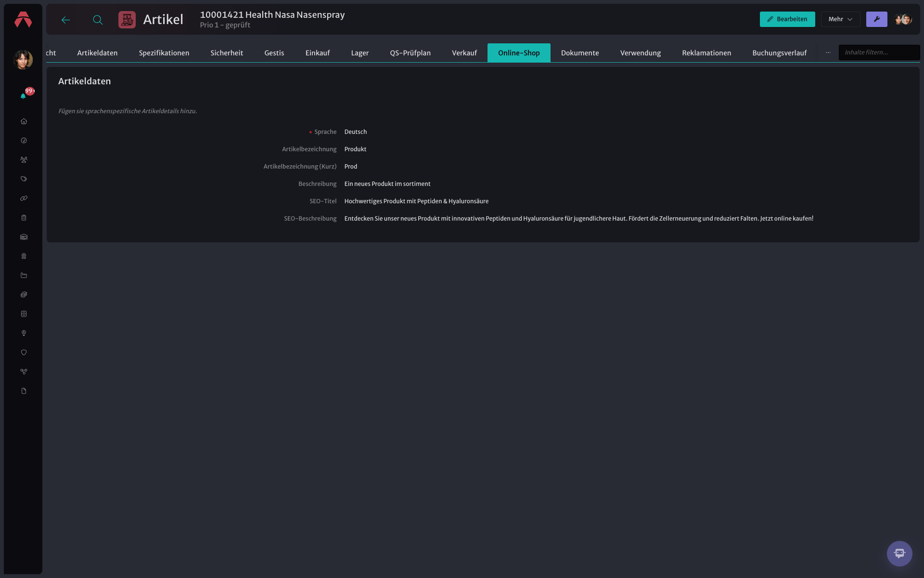Switch to the Verkauf tab
924x578 pixels.
(464, 53)
